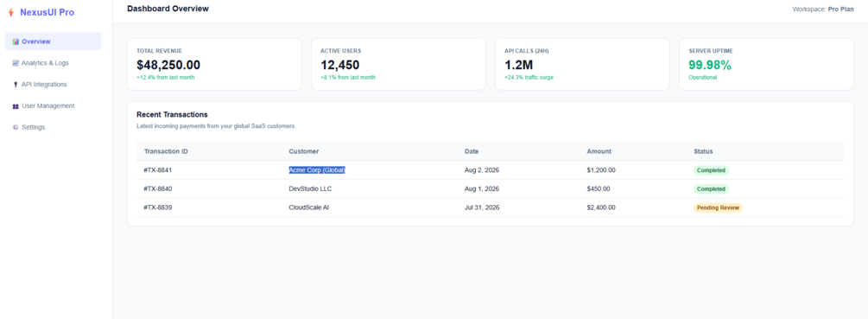Image resolution: width=868 pixels, height=319 pixels.
Task: Click the API Integrations plug icon
Action: (x=16, y=85)
